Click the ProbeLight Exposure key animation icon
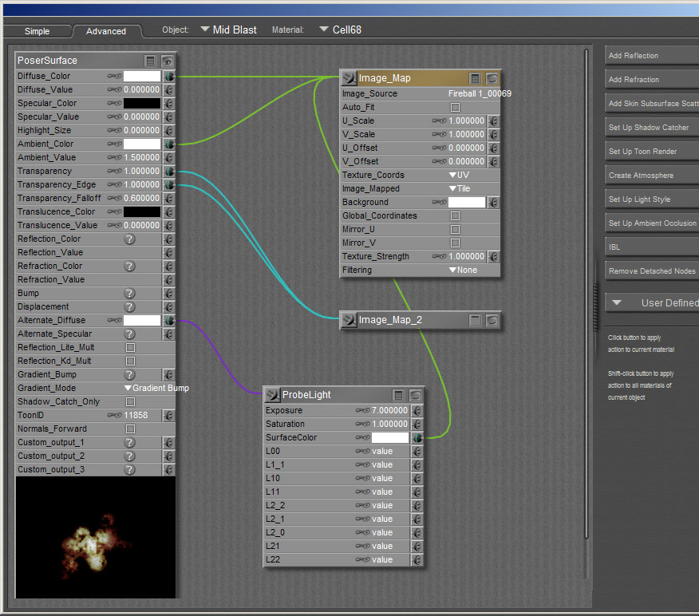This screenshot has height=616, width=699. click(364, 411)
